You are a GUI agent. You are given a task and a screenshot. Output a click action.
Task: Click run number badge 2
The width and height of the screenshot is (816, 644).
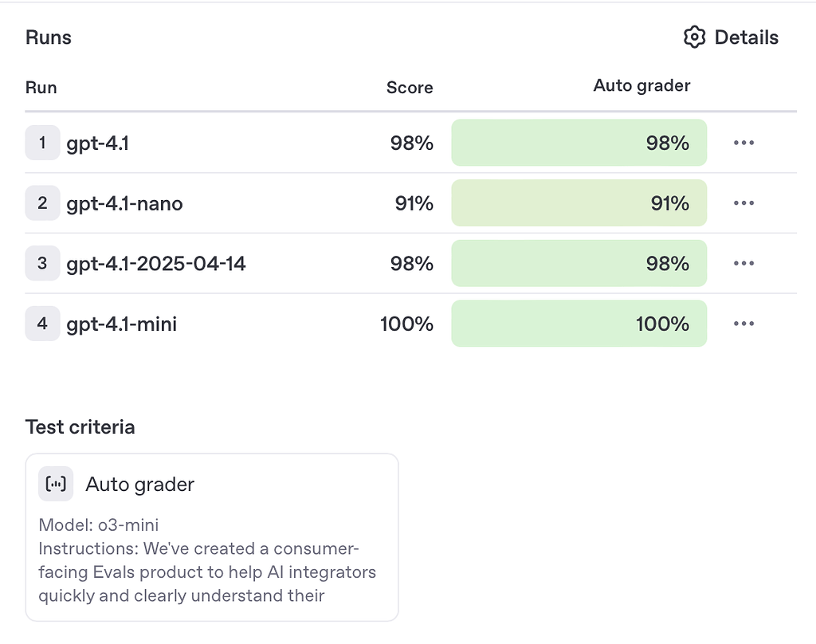pyautogui.click(x=42, y=203)
